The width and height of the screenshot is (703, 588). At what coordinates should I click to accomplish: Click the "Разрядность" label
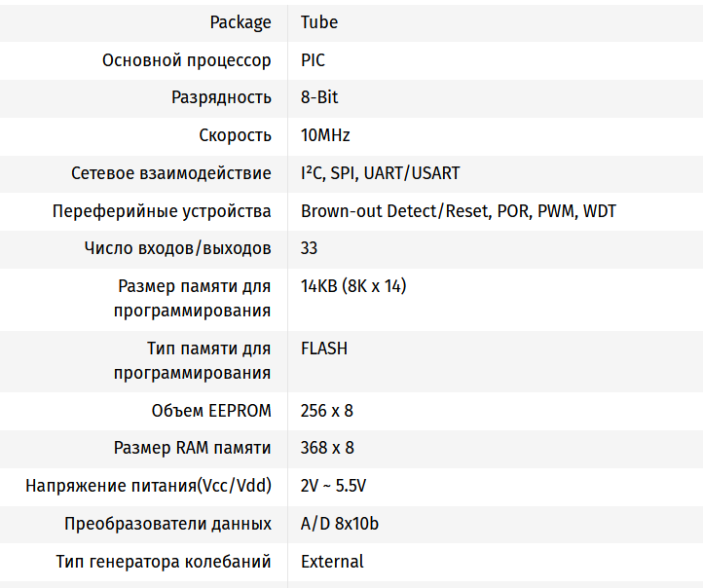point(221,97)
